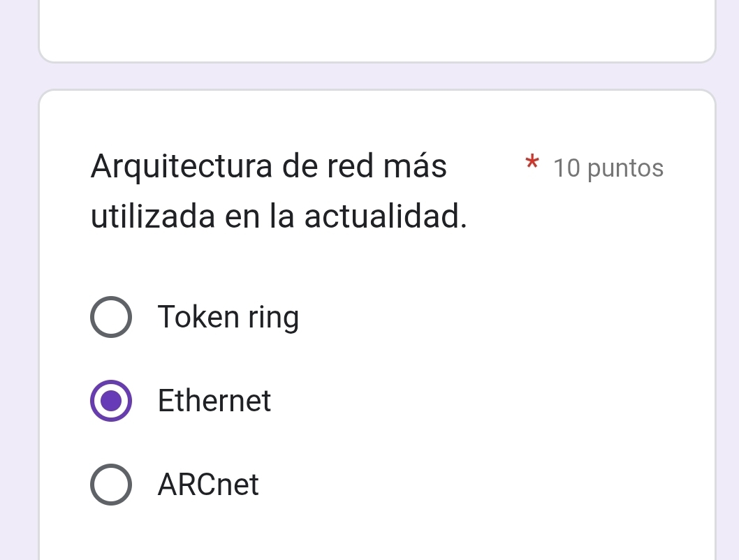The image size is (739, 560).
Task: Click the white card above the question
Action: (x=377, y=31)
